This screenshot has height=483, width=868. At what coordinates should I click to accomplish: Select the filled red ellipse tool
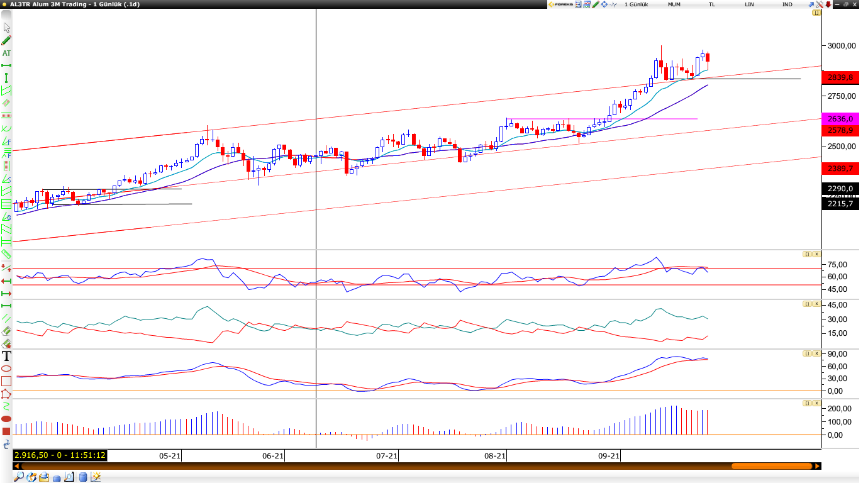[x=7, y=419]
